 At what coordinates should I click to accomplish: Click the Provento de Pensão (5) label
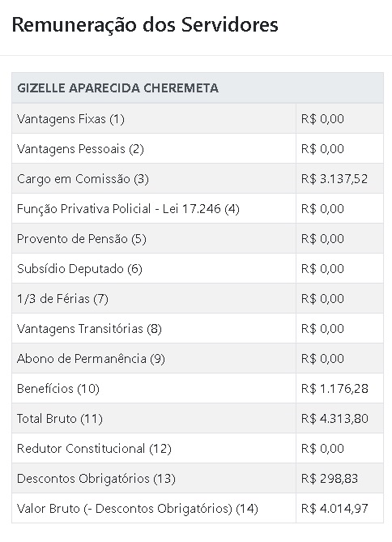pos(82,239)
